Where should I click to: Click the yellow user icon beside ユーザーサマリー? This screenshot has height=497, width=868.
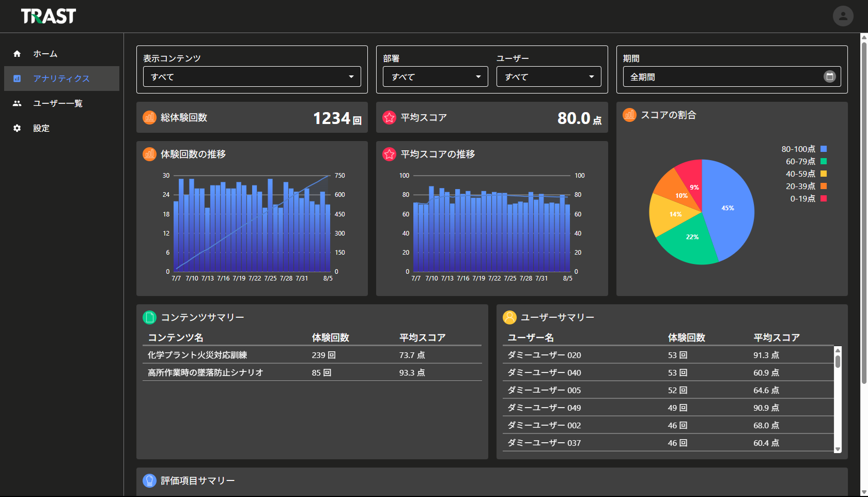pos(509,317)
